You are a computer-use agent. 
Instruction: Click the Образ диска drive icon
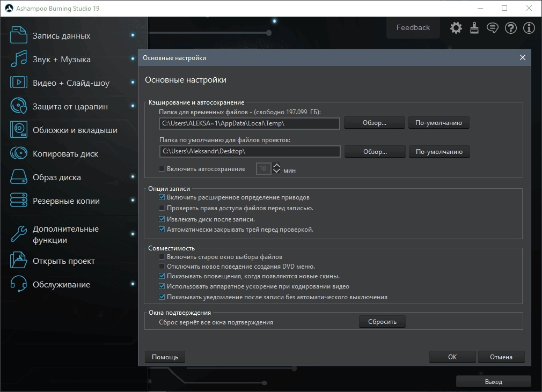(19, 176)
